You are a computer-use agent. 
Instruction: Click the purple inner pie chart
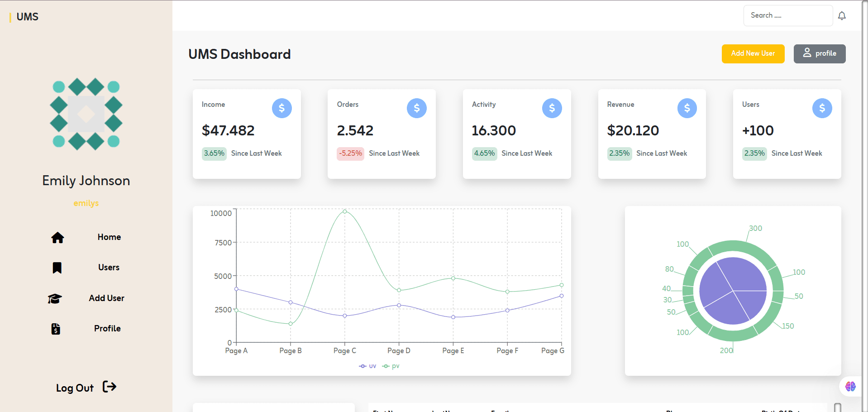(x=733, y=291)
